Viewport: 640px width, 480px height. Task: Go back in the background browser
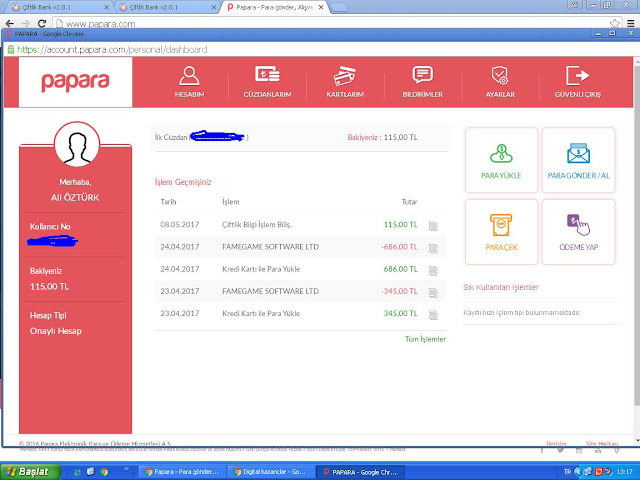point(9,23)
